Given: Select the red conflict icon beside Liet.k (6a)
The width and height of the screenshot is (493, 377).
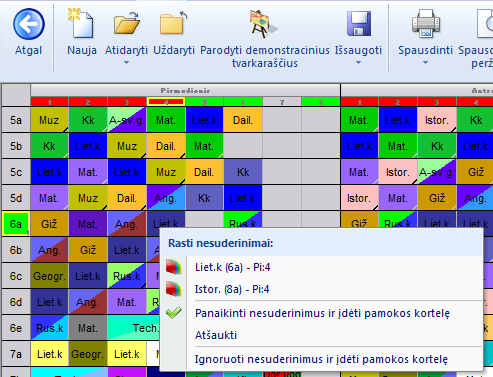Looking at the screenshot, I should (174, 267).
